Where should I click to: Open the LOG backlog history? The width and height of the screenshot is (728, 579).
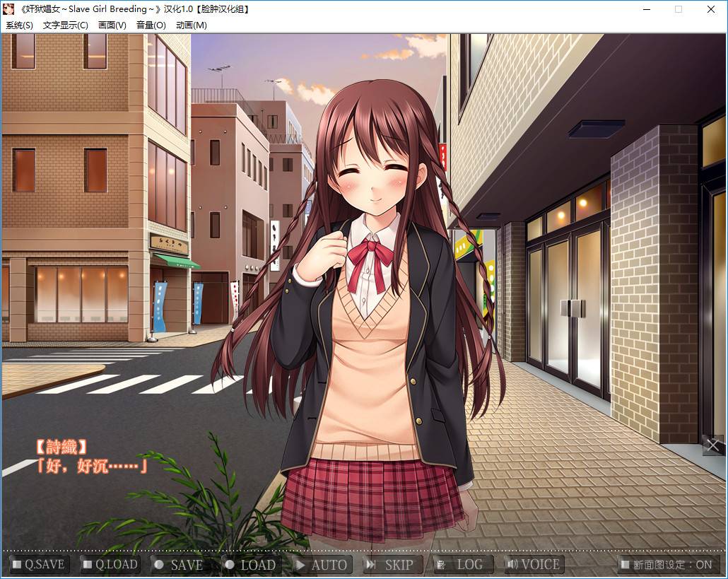click(462, 565)
